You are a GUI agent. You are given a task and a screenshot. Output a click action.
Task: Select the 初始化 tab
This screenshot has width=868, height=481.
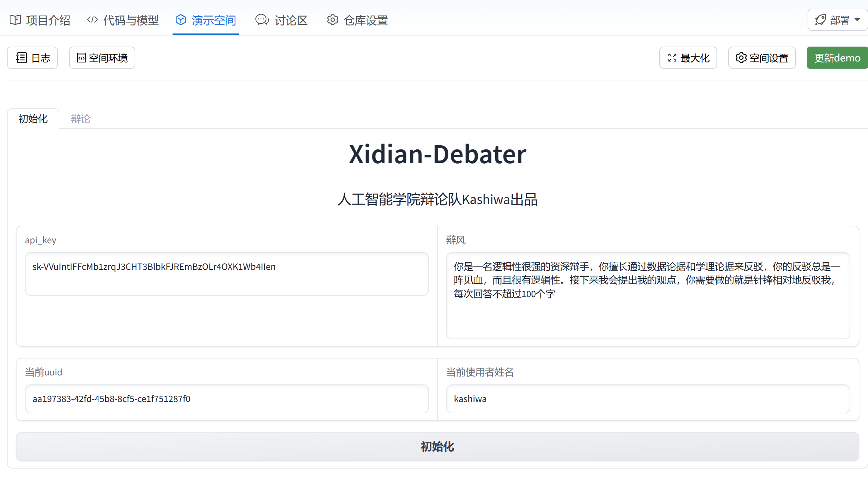(33, 119)
